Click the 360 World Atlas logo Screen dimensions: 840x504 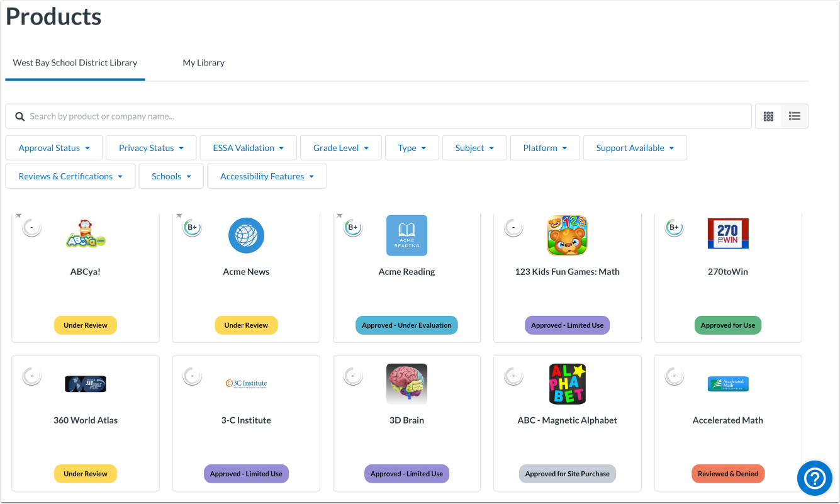point(86,384)
